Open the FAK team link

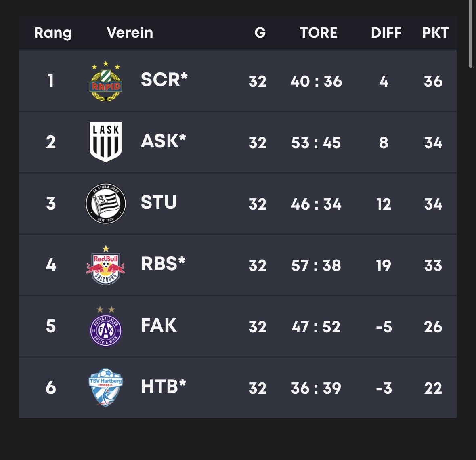(x=159, y=326)
